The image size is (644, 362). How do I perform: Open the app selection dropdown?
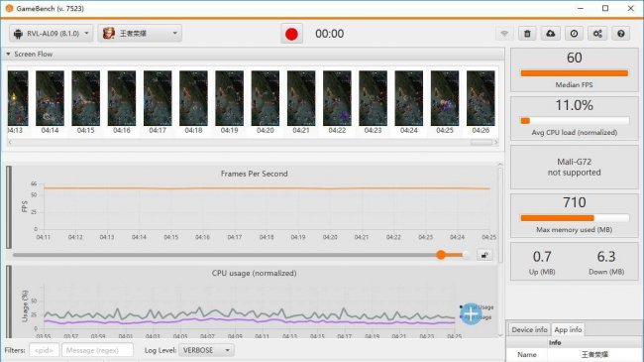point(140,34)
